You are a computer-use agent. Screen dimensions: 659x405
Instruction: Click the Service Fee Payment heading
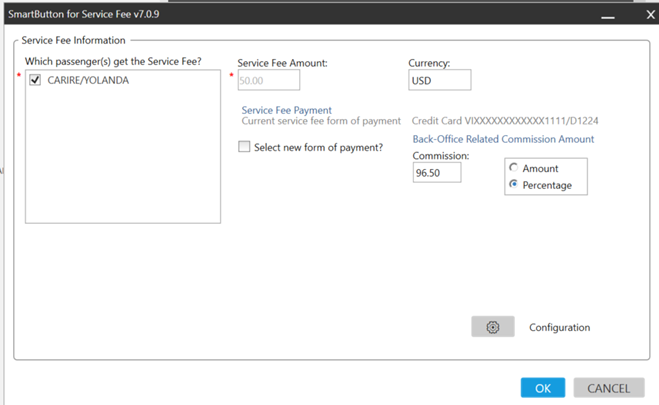tap(286, 110)
